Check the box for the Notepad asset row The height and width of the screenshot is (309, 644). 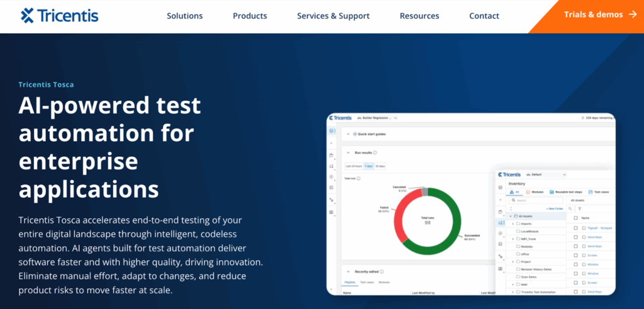pos(575,227)
